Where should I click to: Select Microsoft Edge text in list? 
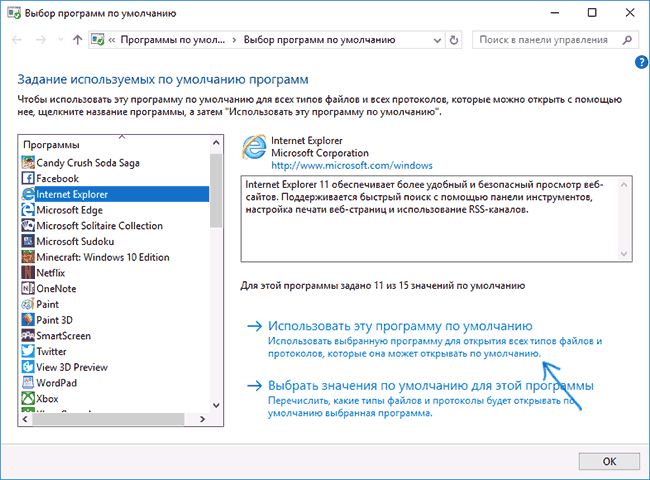69,210
